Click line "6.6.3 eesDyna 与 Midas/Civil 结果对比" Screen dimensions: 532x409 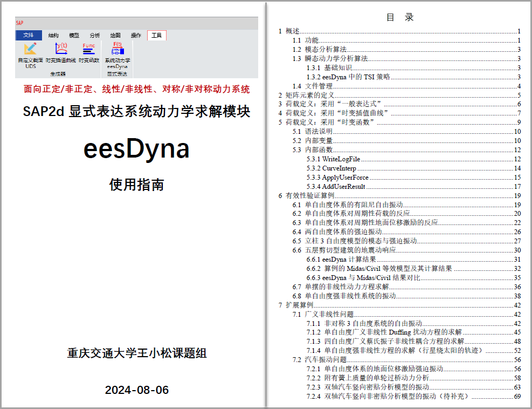pos(414,278)
